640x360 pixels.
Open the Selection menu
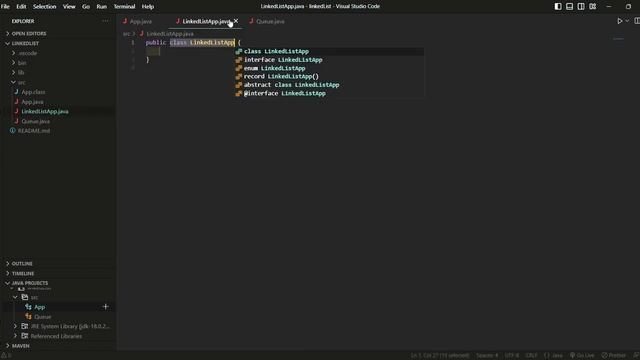(x=44, y=7)
